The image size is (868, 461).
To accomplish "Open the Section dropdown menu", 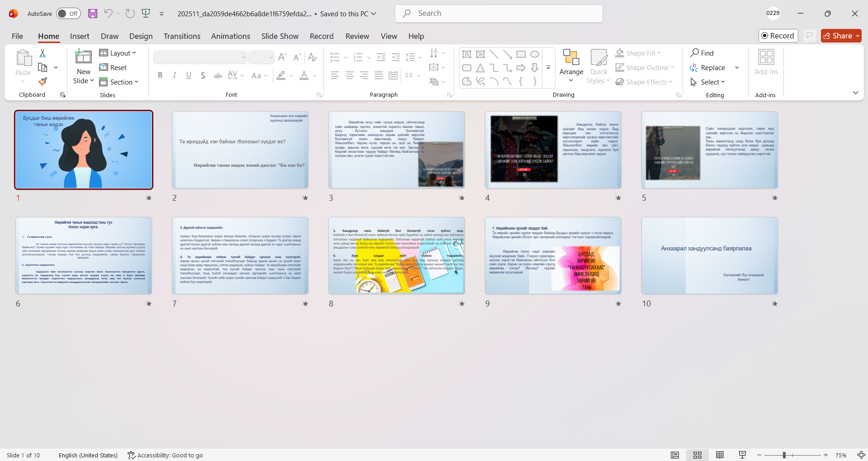I will click(x=119, y=82).
